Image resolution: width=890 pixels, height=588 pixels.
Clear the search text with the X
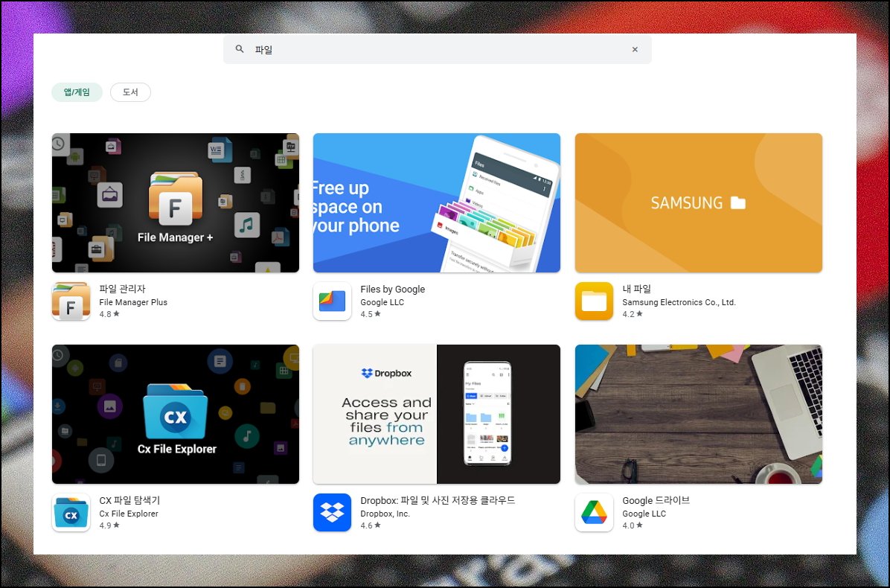coord(635,49)
